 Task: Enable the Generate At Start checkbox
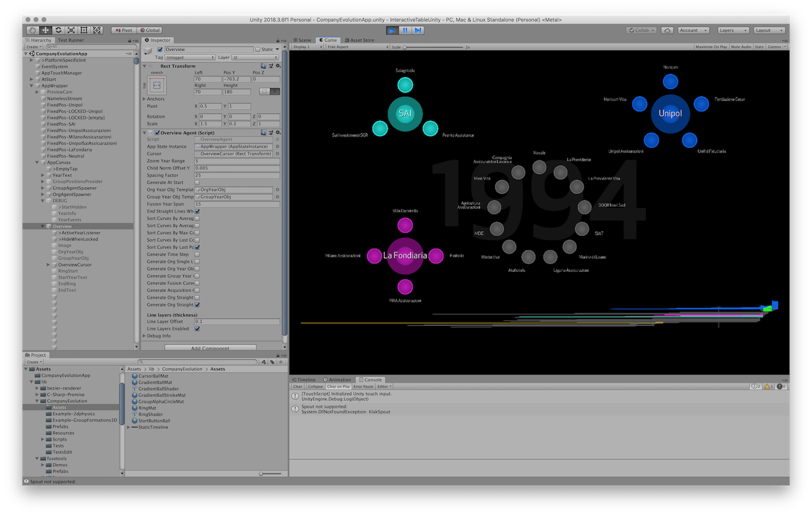click(x=197, y=183)
